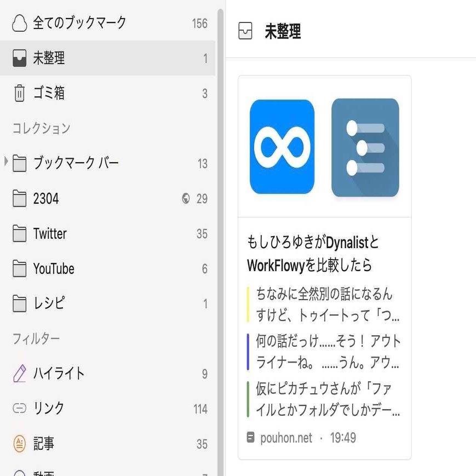Filter bookmarks by リンク
This screenshot has height=476, width=476.
tap(107, 408)
